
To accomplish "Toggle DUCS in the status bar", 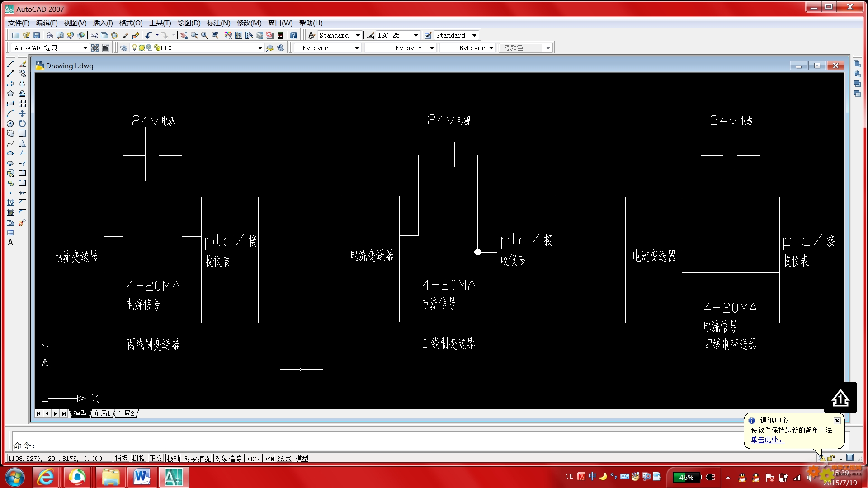I will point(252,458).
